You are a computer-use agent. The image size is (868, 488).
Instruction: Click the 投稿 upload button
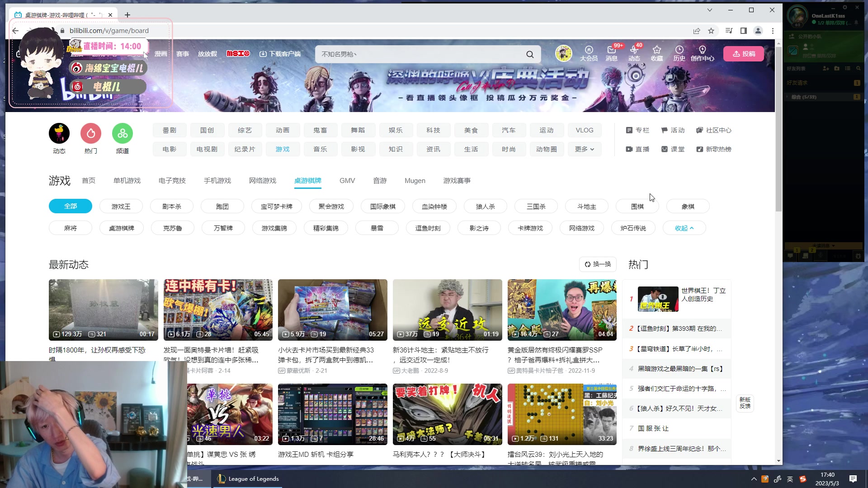pos(744,54)
